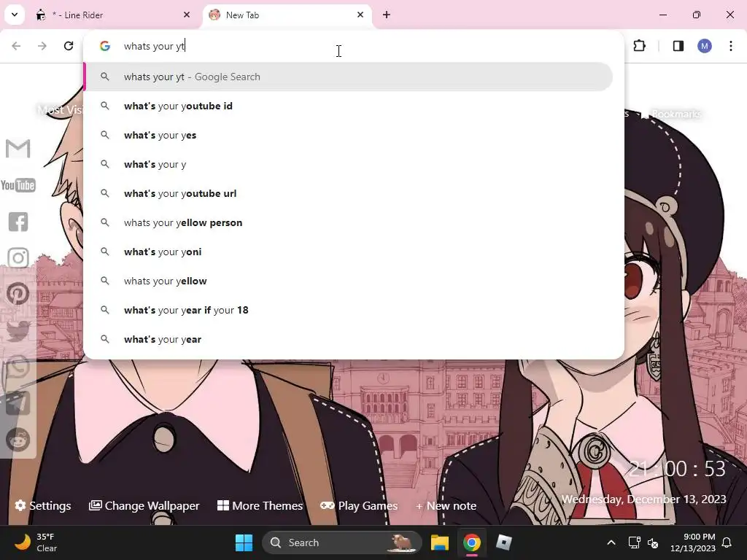The height and width of the screenshot is (560, 747).
Task: Open the Reddit sidebar icon
Action: pyautogui.click(x=18, y=440)
